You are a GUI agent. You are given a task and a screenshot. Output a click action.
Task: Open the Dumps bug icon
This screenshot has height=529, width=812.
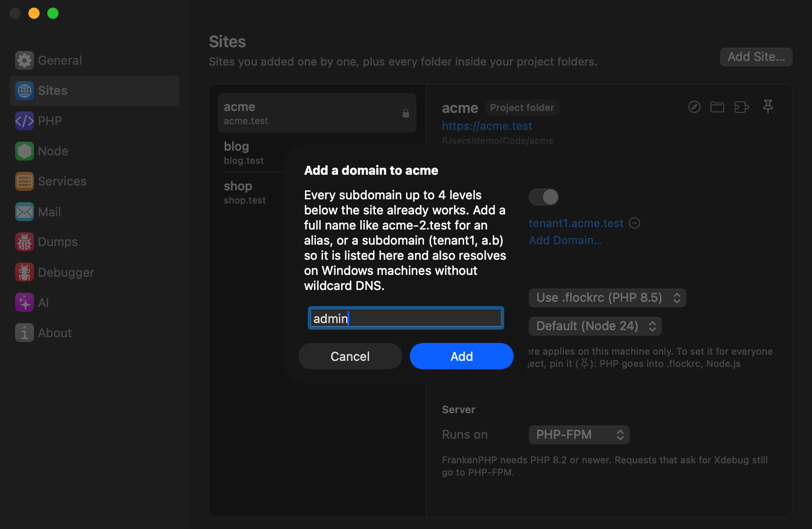pyautogui.click(x=25, y=242)
